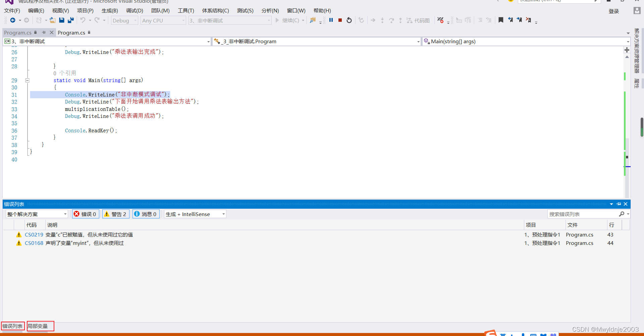Screen dimensions: 644x336
Task: Click the Open File folder icon
Action: [x=53, y=20]
